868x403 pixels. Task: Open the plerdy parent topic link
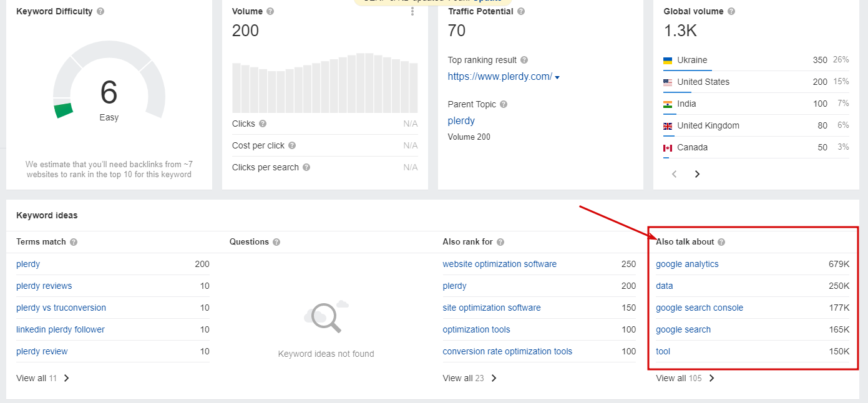[461, 121]
